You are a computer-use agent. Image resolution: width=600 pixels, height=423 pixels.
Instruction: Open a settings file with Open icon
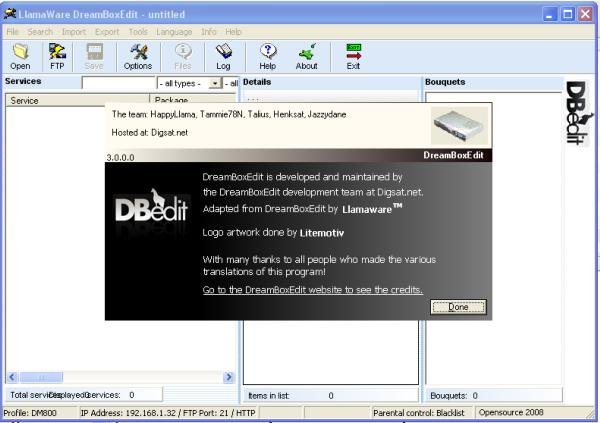(20, 57)
